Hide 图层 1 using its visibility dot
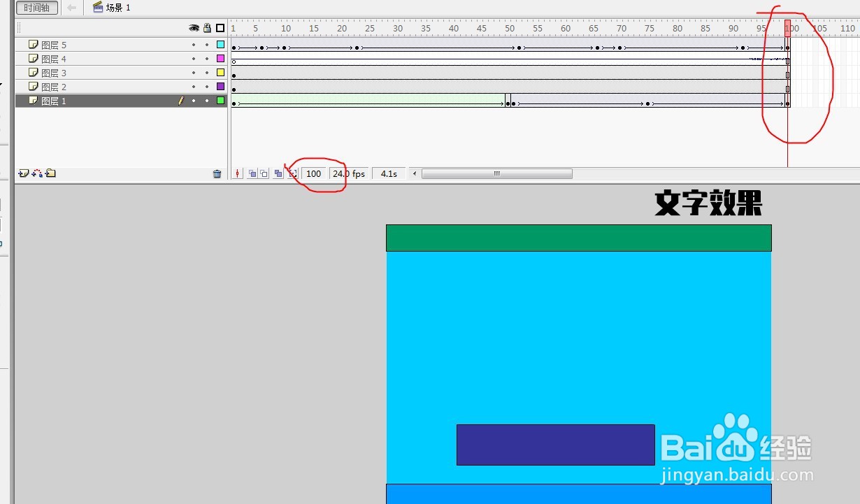The image size is (860, 504). [x=194, y=101]
